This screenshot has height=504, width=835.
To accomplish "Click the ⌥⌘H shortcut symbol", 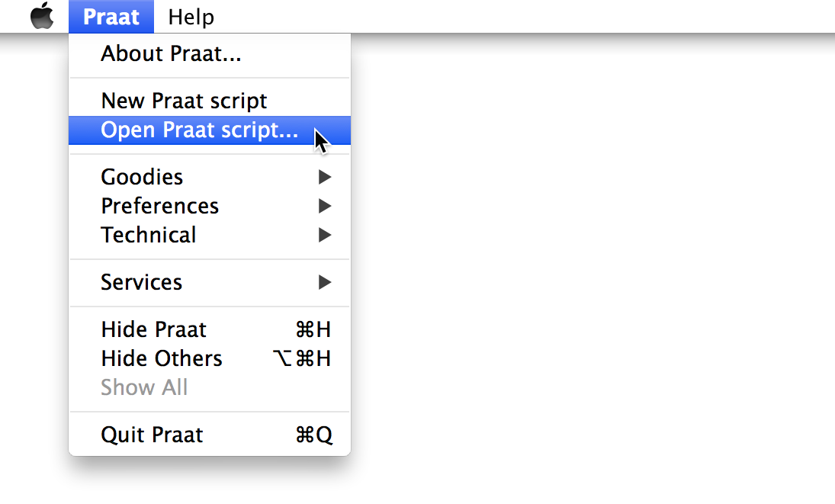I will [301, 358].
